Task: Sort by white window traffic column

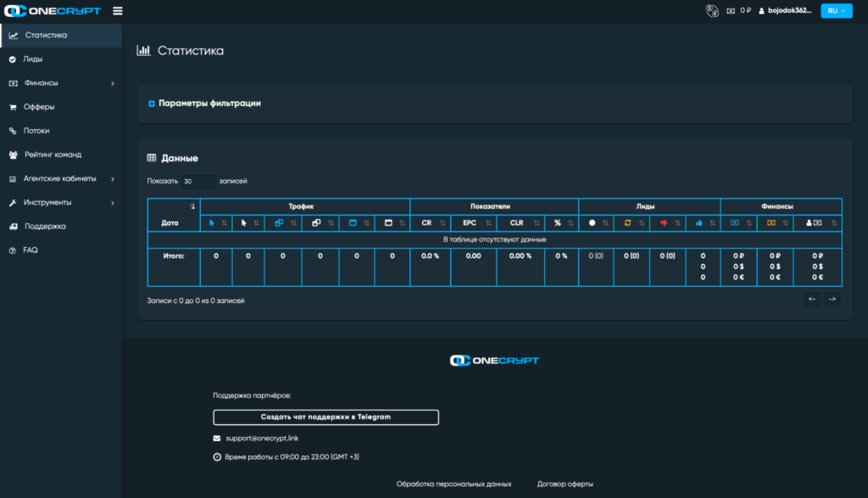Action: [392, 222]
